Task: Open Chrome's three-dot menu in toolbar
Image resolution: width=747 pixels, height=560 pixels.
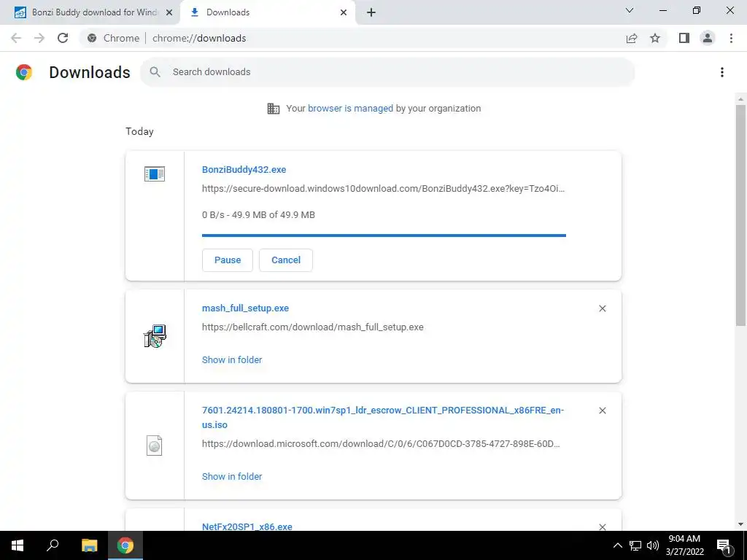Action: pyautogui.click(x=731, y=38)
